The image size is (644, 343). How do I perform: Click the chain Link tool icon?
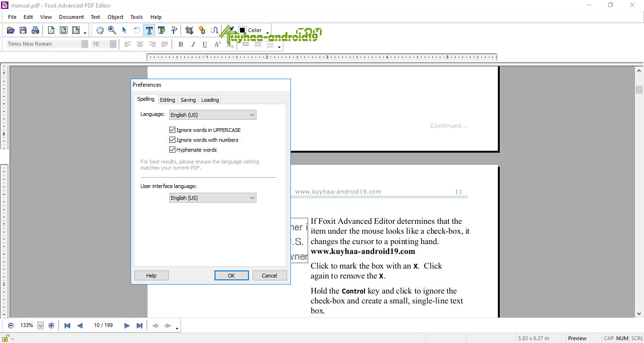pyautogui.click(x=202, y=30)
